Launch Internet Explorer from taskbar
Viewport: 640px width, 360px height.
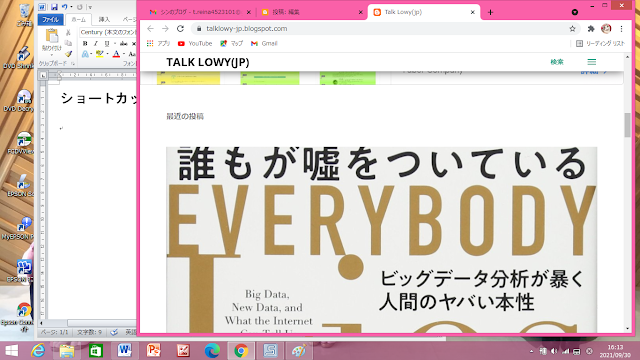click(x=38, y=351)
